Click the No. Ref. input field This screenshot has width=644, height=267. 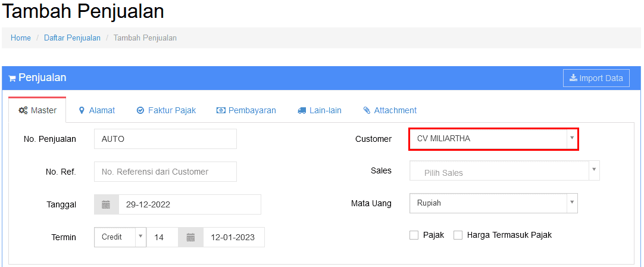pyautogui.click(x=165, y=172)
